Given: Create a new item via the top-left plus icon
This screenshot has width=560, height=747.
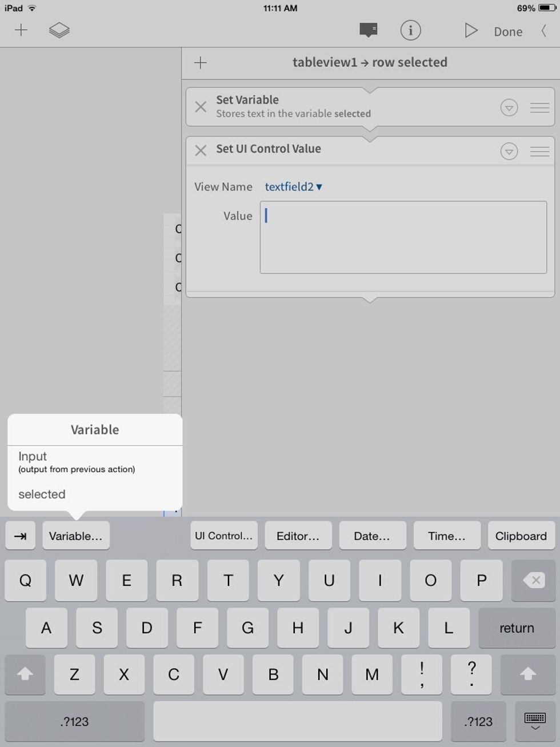Looking at the screenshot, I should click(x=21, y=30).
